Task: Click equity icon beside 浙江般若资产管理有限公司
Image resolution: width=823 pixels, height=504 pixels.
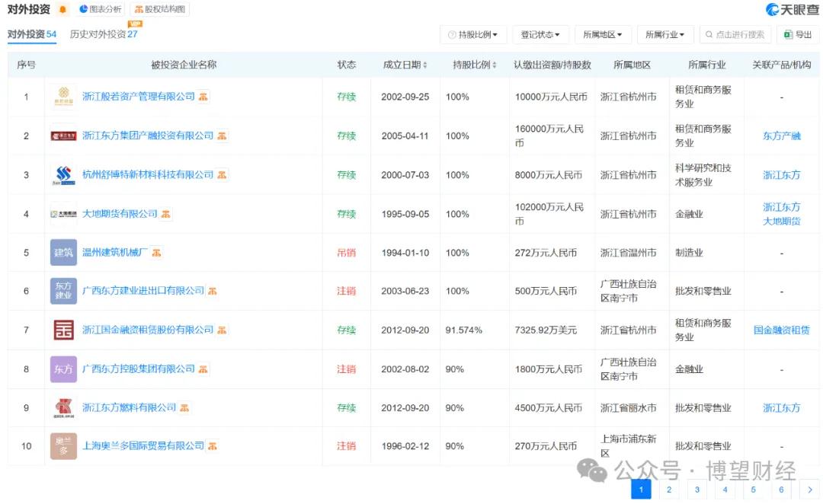Action: pos(203,97)
